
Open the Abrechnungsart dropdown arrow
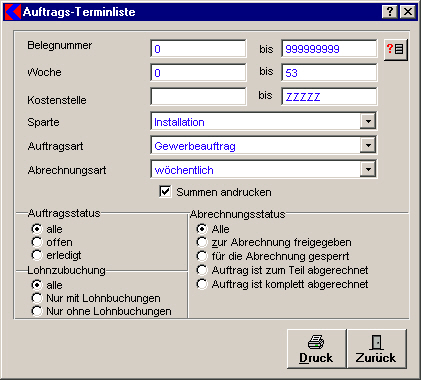tap(368, 169)
